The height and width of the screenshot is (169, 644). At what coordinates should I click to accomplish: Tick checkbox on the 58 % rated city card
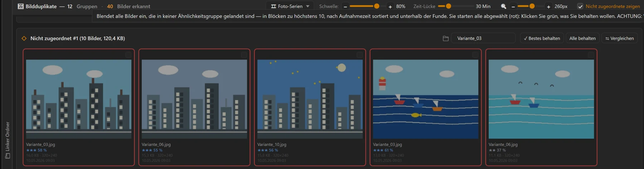point(128,55)
